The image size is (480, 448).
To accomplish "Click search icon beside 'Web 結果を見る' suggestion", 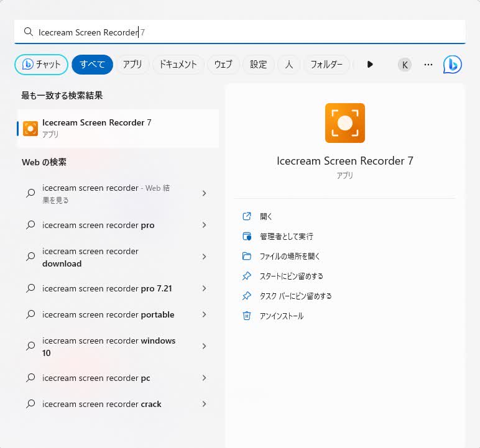I will [30, 193].
